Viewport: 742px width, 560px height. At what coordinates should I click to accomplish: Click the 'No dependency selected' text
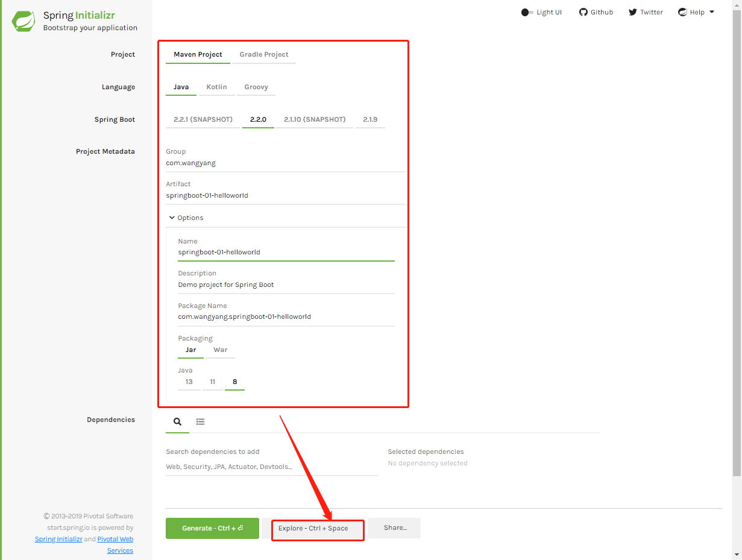pos(427,464)
